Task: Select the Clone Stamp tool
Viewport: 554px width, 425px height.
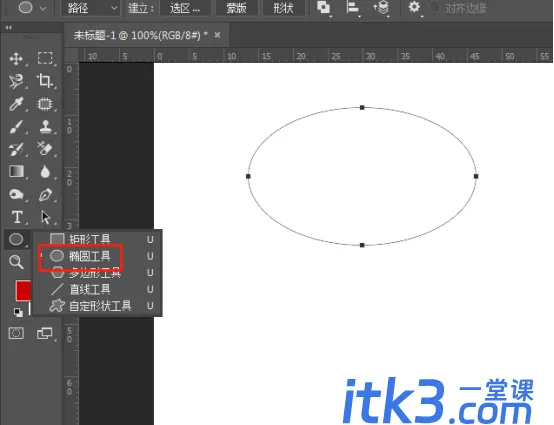Action: (45, 127)
